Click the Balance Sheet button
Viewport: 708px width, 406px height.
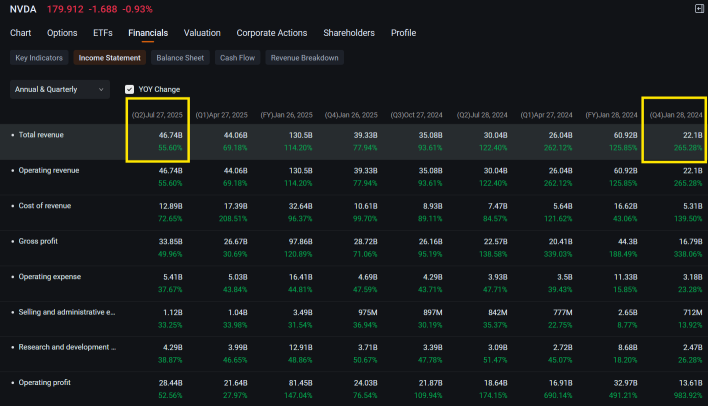[x=180, y=58]
